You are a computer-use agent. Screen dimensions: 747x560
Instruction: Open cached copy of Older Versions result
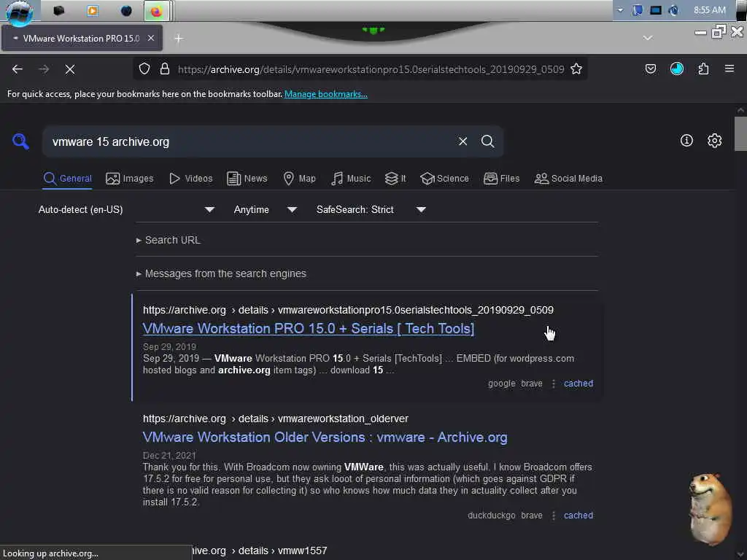pos(578,516)
